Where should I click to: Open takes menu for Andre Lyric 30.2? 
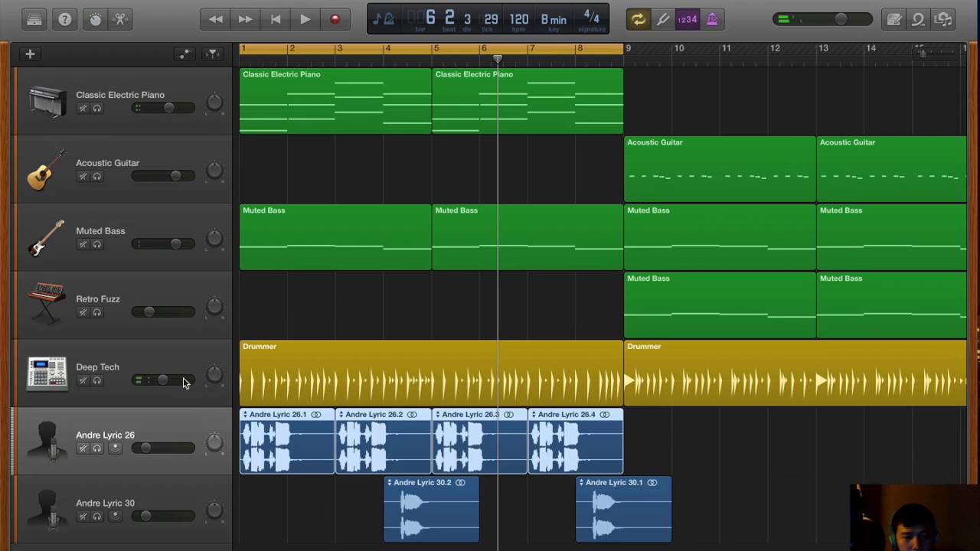(389, 483)
